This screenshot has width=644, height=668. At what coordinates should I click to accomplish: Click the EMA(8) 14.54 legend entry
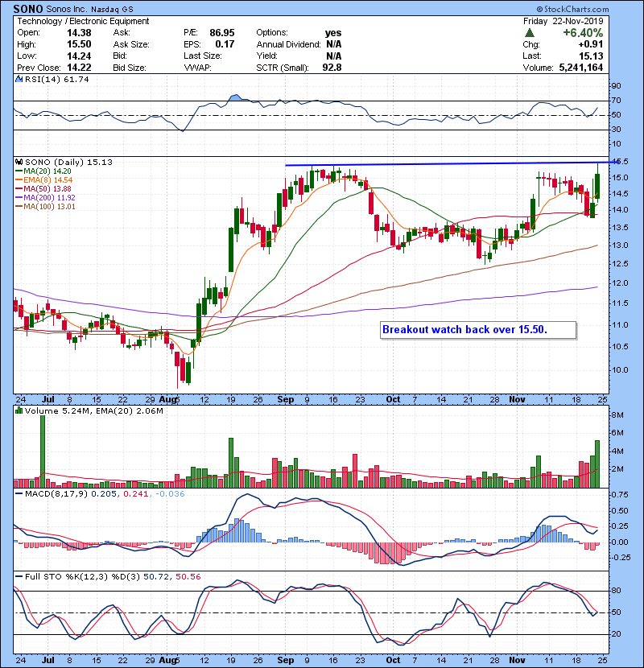pyautogui.click(x=44, y=180)
